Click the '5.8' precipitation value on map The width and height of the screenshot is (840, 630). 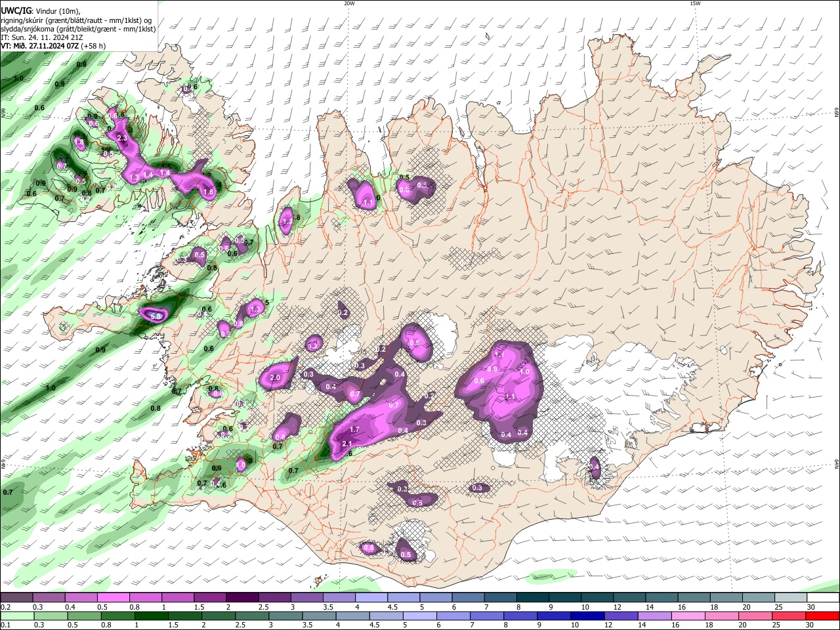pos(156,316)
